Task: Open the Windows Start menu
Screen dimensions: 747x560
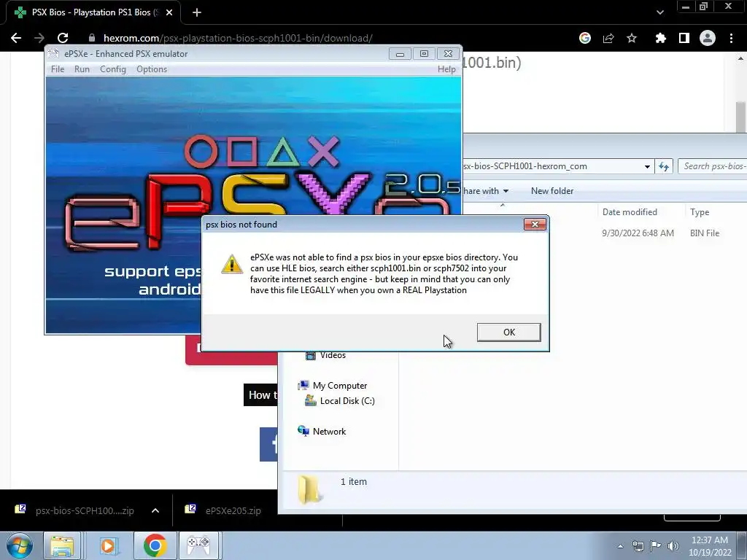Action: pos(18,545)
